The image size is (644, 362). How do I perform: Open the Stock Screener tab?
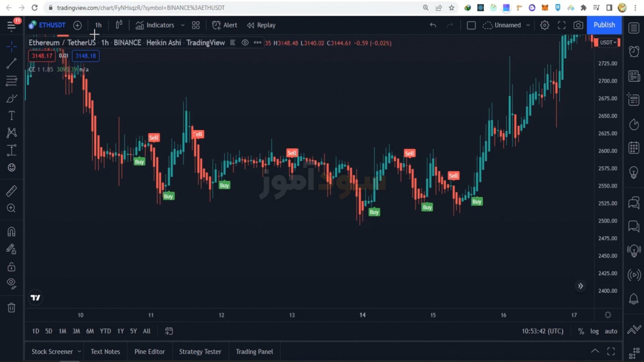(x=52, y=351)
